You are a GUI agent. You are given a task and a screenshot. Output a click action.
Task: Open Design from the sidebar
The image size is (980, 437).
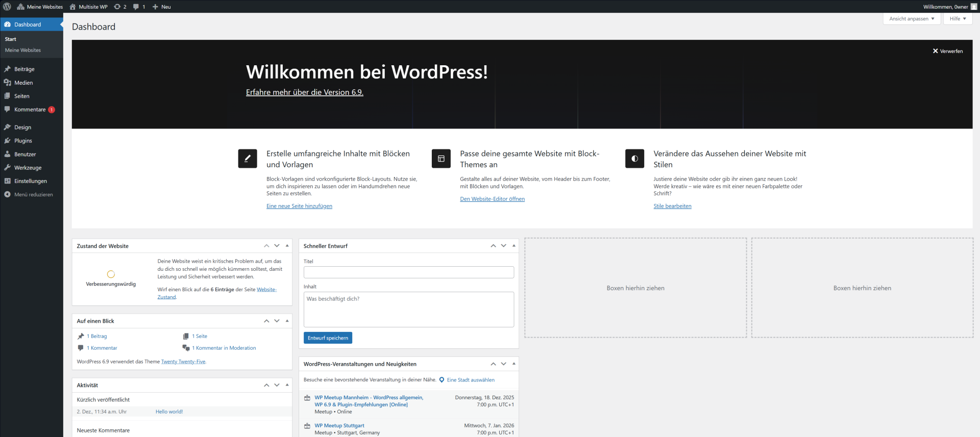click(x=32, y=127)
